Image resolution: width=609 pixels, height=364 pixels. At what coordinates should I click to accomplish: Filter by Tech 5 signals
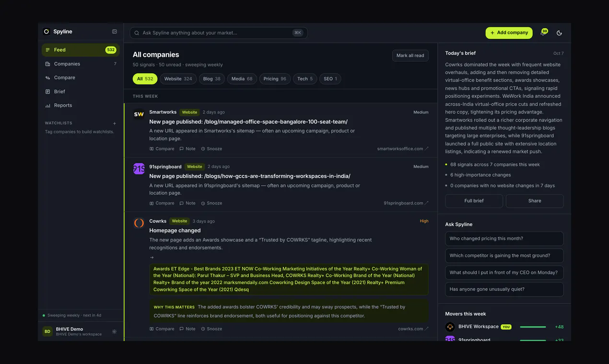click(305, 79)
